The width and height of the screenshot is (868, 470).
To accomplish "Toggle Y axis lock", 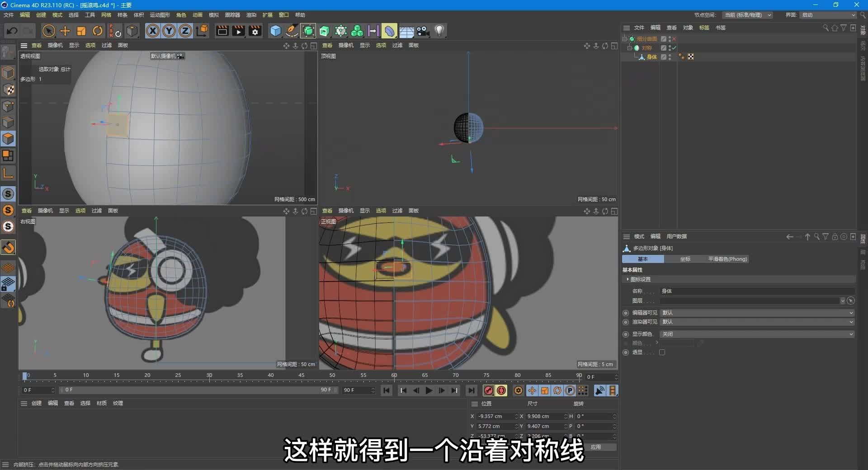I will 169,31.
